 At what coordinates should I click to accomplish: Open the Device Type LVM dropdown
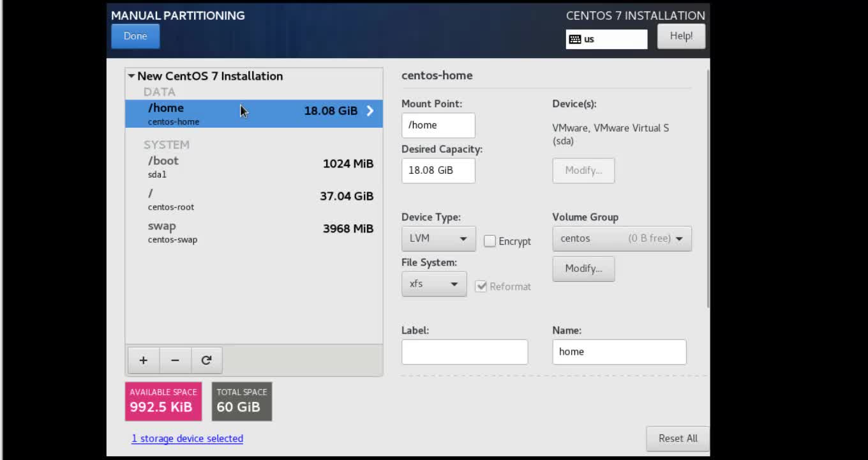(438, 238)
